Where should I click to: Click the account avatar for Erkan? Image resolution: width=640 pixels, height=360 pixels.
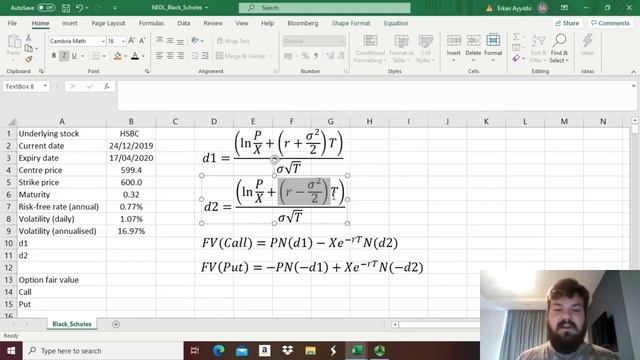[542, 8]
